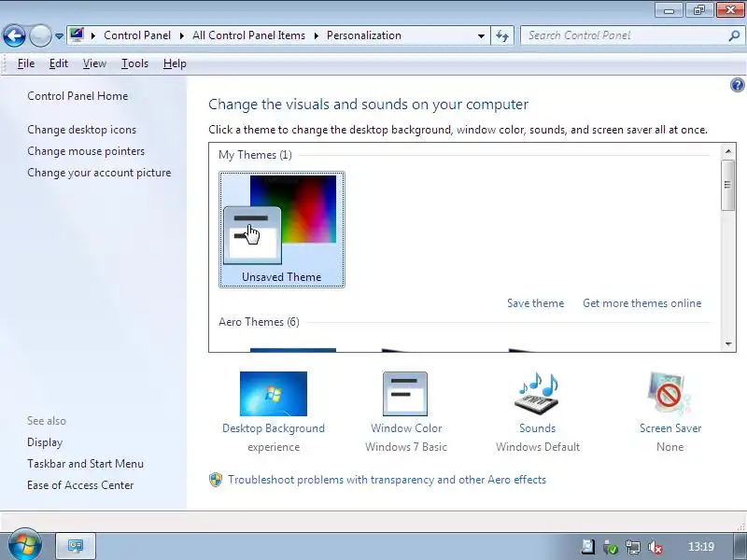Click the Refresh button beside address bar
Screen dimensions: 747x560
point(502,35)
